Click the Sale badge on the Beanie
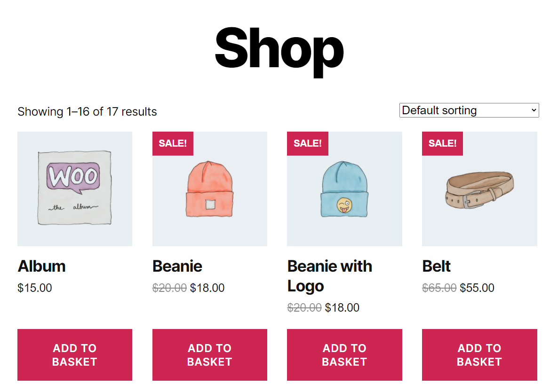This screenshot has width=550, height=392. tap(173, 143)
